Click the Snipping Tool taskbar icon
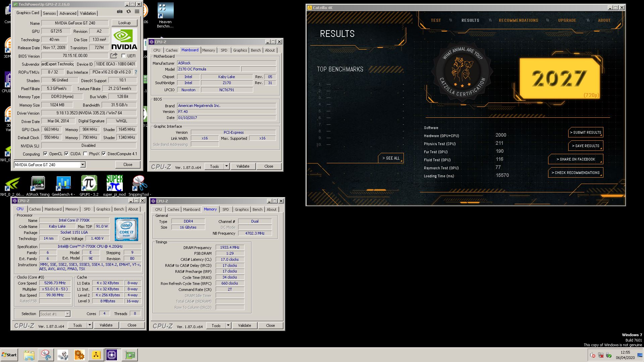 click(x=46, y=355)
